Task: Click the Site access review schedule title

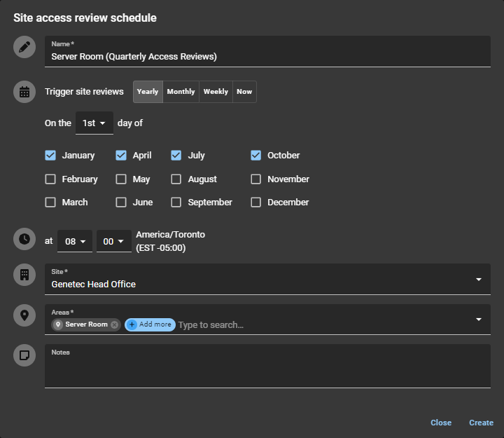Action: pyautogui.click(x=85, y=18)
